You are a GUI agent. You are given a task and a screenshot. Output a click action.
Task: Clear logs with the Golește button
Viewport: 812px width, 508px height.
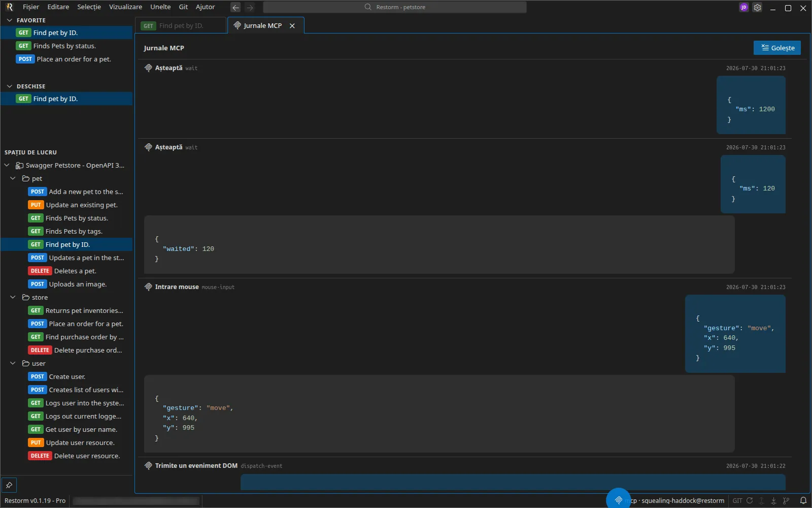[x=777, y=48]
